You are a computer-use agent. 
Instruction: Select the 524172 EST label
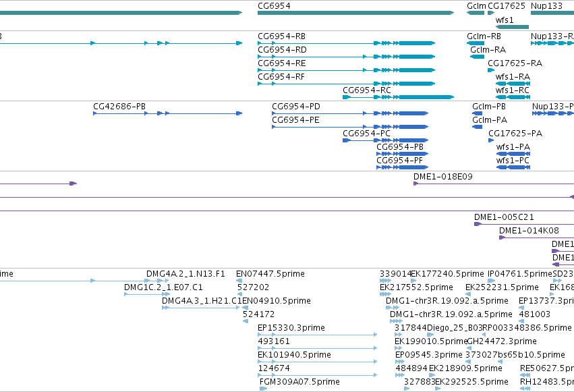(x=258, y=315)
